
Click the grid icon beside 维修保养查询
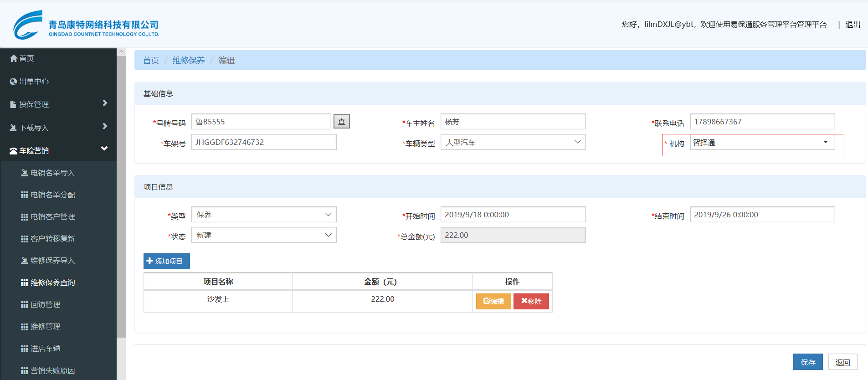click(x=25, y=283)
